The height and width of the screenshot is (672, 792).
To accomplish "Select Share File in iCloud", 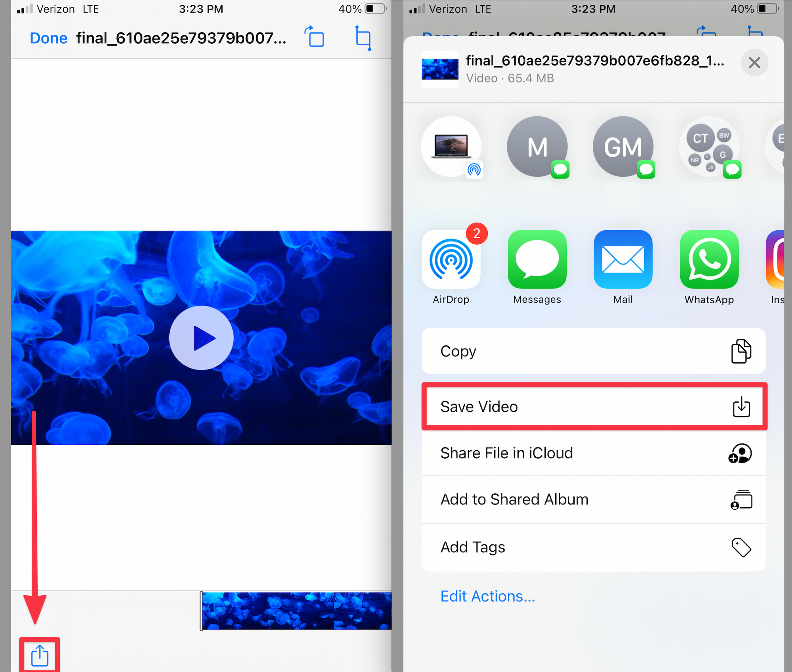I will (x=594, y=453).
